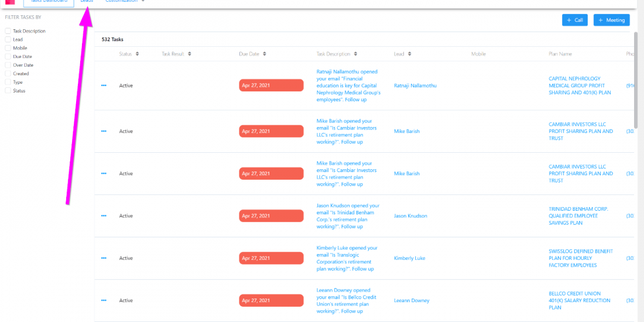This screenshot has width=644, height=322.
Task: Toggle the Status filter checkbox
Action: (8, 91)
